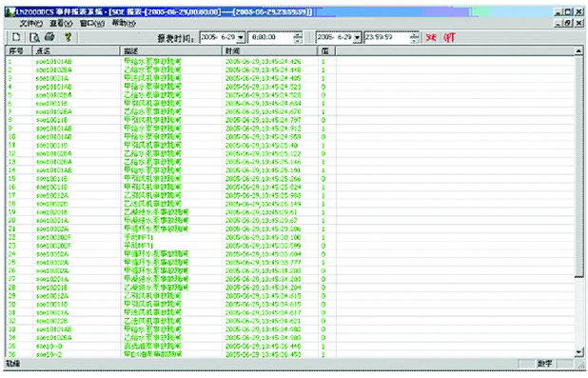Select row 22 with point soe100202F

(x=290, y=237)
